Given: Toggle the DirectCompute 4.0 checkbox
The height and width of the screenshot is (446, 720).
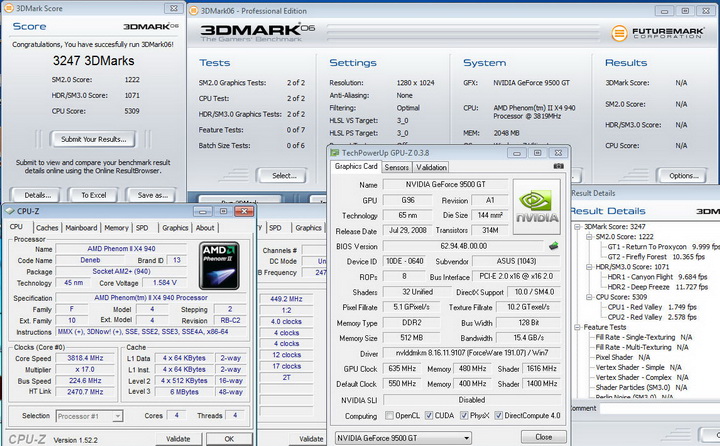Looking at the screenshot, I should tap(498, 416).
